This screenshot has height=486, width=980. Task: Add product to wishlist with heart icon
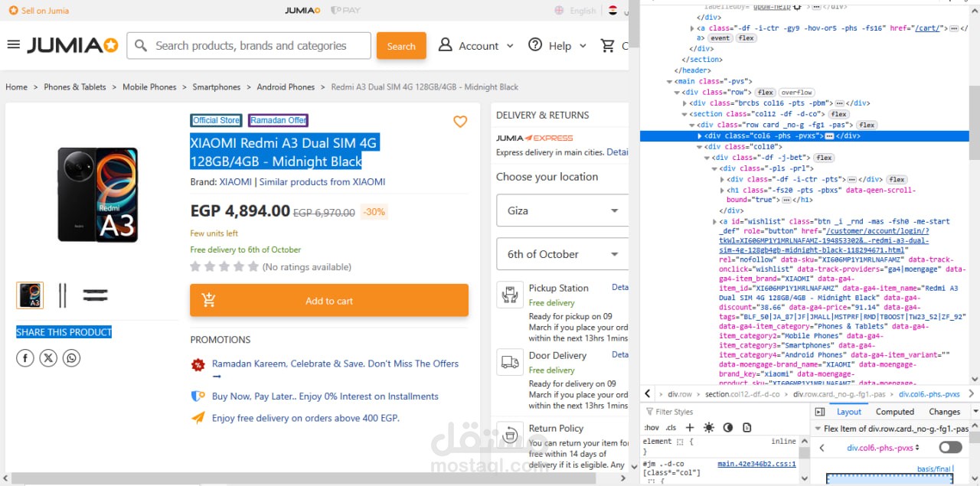click(x=460, y=122)
